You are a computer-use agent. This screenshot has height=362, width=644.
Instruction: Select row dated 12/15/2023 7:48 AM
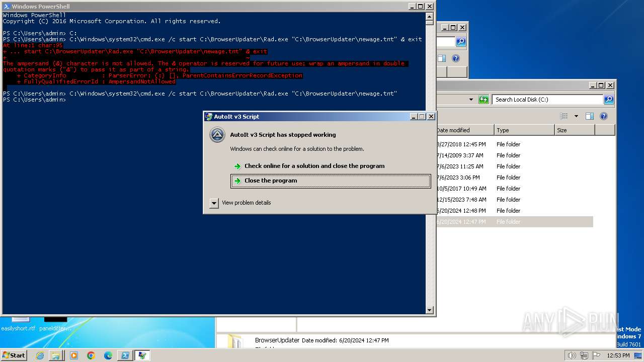pos(514,200)
